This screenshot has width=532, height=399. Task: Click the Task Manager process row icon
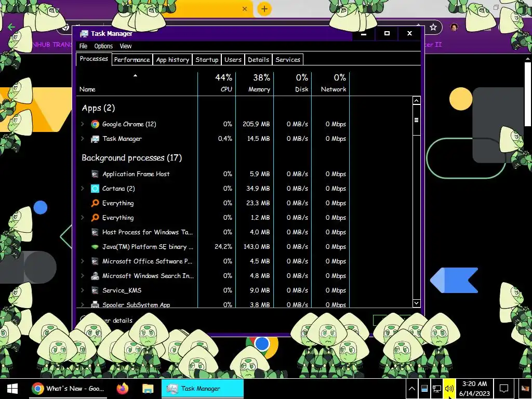tap(95, 139)
